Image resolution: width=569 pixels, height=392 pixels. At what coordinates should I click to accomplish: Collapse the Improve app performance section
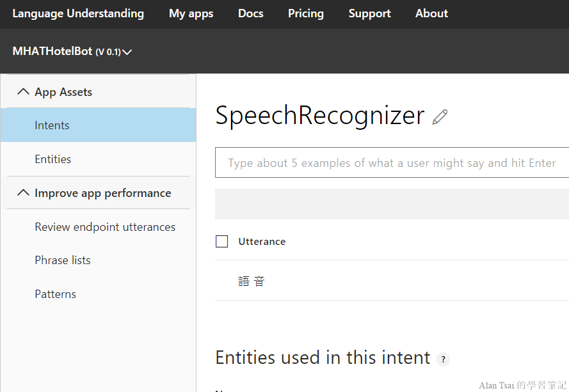24,193
